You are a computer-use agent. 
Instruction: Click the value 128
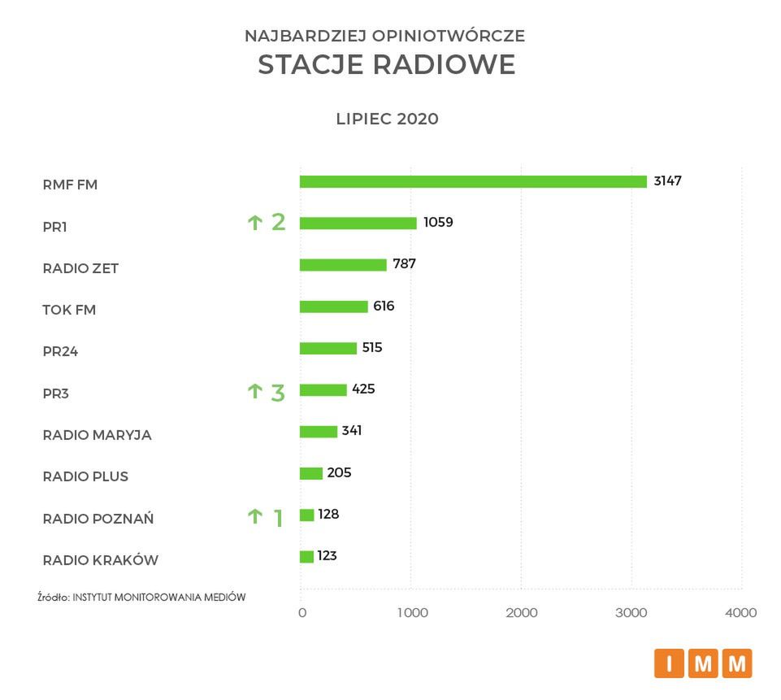click(x=328, y=514)
